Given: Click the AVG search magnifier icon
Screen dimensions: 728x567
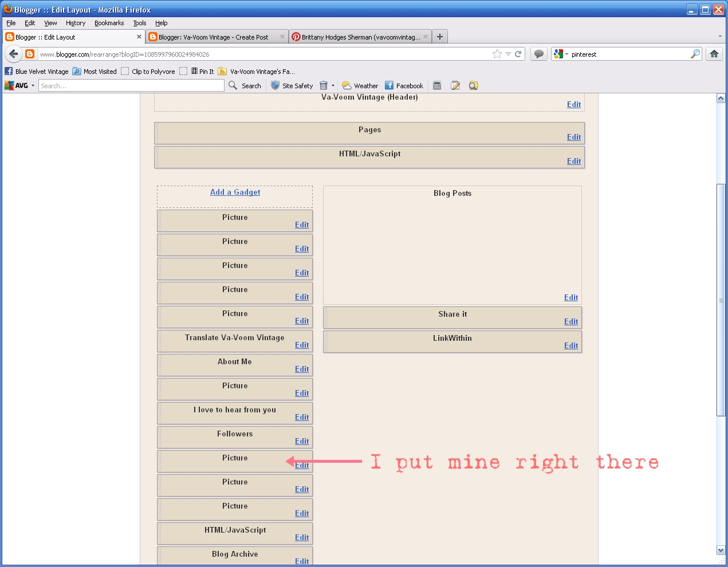Looking at the screenshot, I should tap(233, 85).
